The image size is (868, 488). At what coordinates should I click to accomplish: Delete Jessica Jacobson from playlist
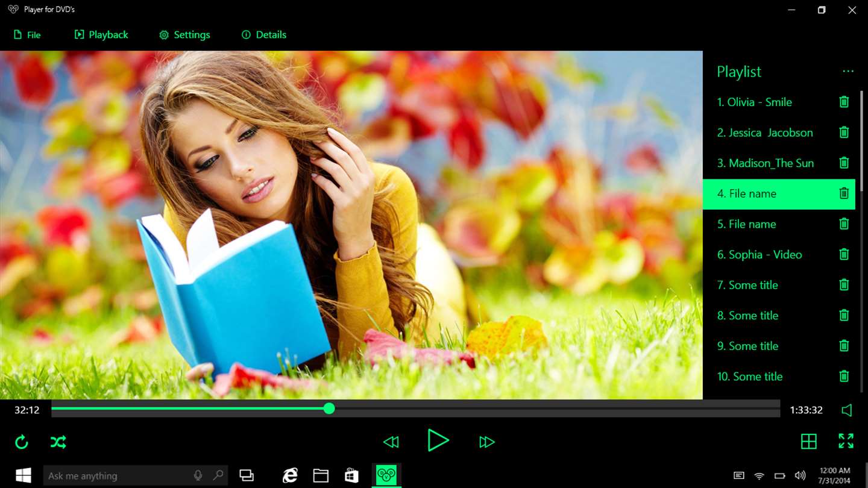(844, 133)
